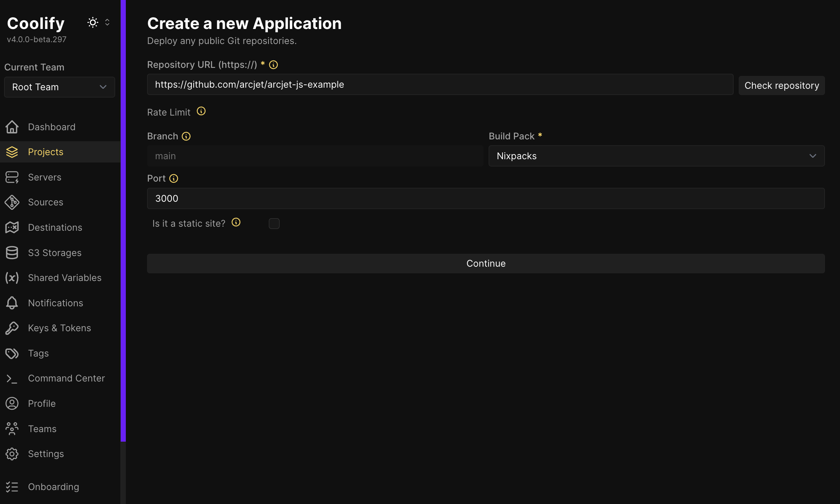Click the Repository URL info icon

[x=273, y=65]
